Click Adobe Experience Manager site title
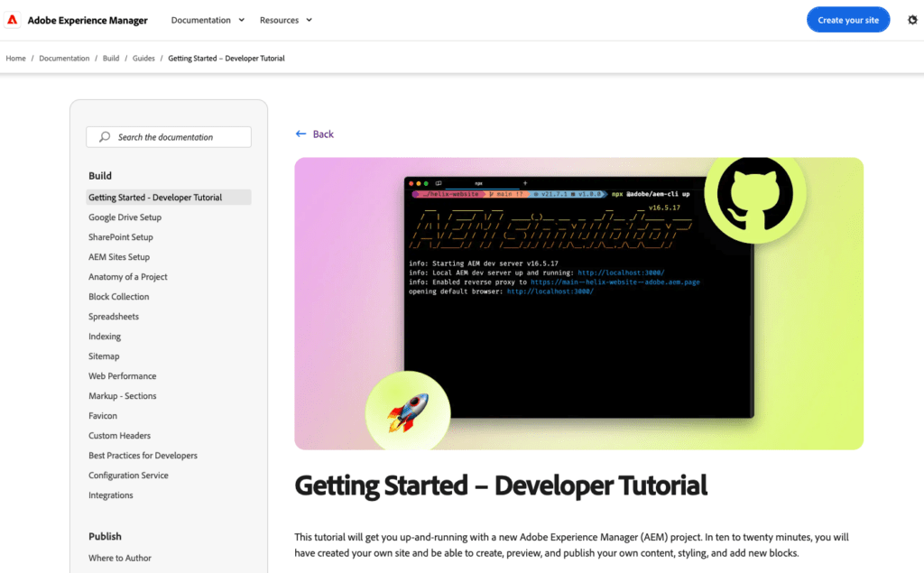This screenshot has height=573, width=924. [x=88, y=20]
